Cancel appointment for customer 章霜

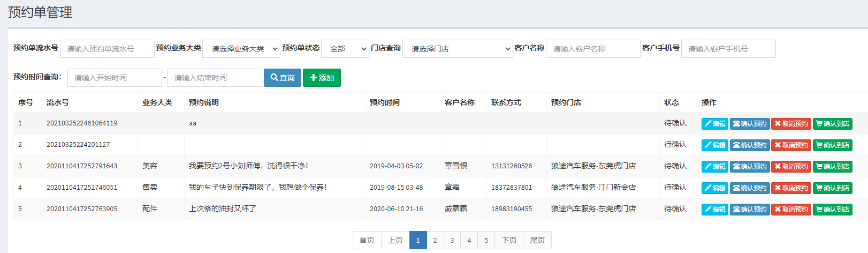(791, 188)
